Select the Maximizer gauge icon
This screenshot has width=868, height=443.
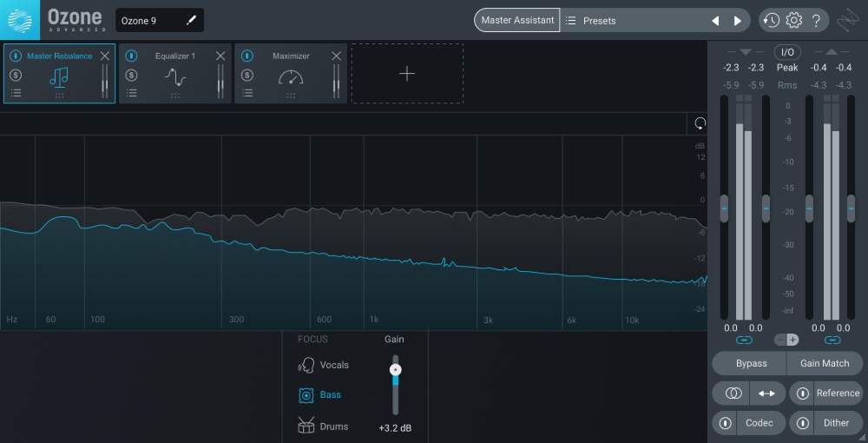[x=291, y=77]
